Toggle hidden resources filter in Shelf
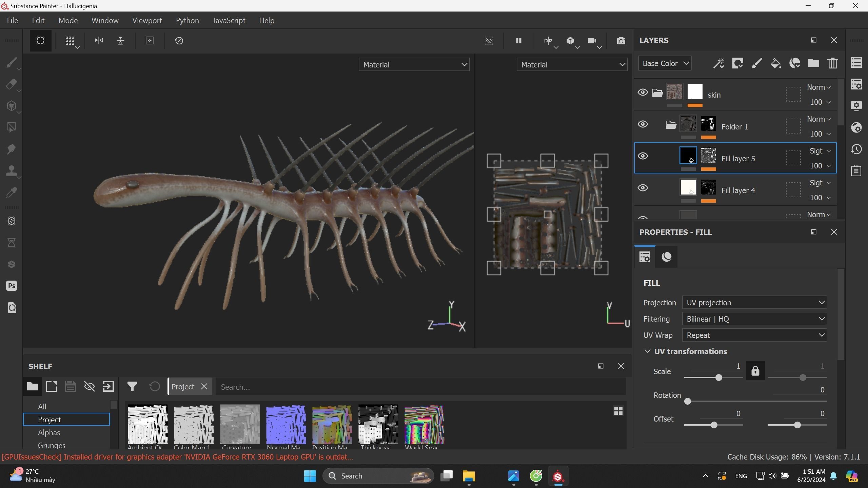868x488 pixels. coord(89,386)
